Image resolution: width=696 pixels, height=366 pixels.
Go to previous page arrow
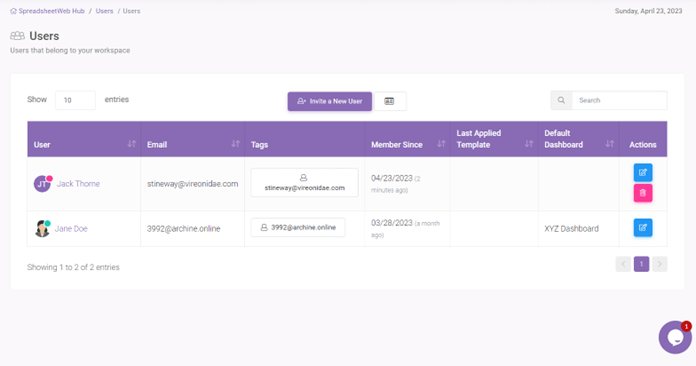click(623, 264)
